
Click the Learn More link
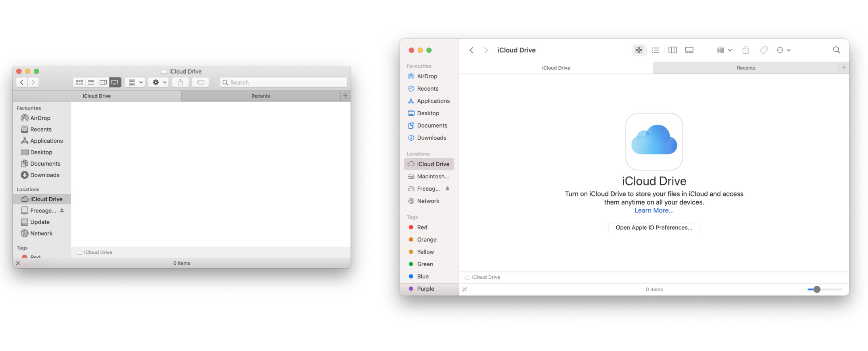654,211
